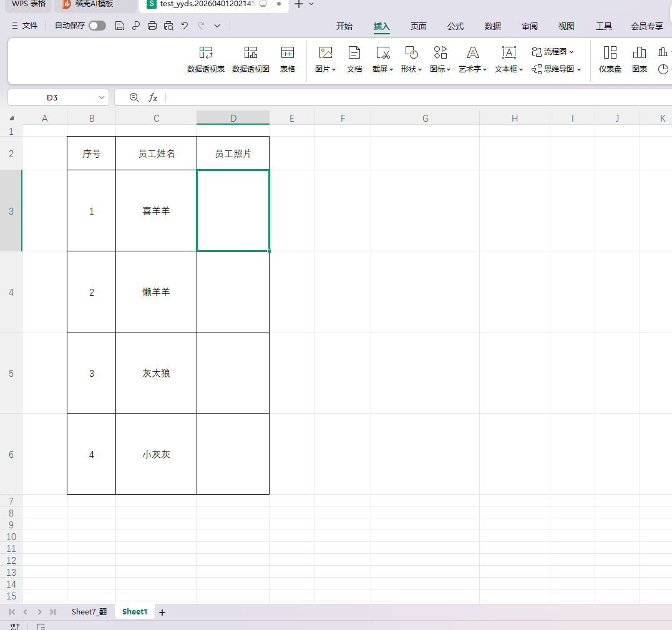Screen dimensions: 672x630
Task: Click the bar chart icon right of 图表
Action: coord(663,52)
